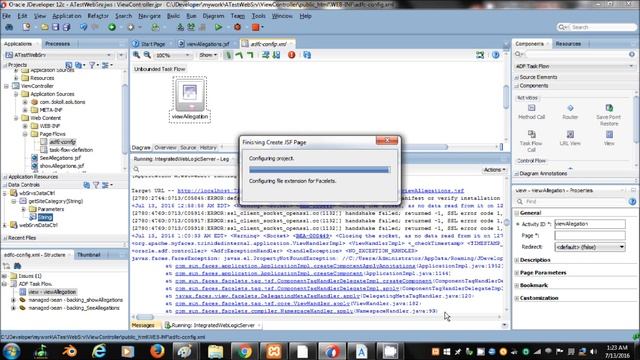The width and height of the screenshot is (640, 360).
Task: Select the Method Call component icon
Action: pyautogui.click(x=531, y=108)
